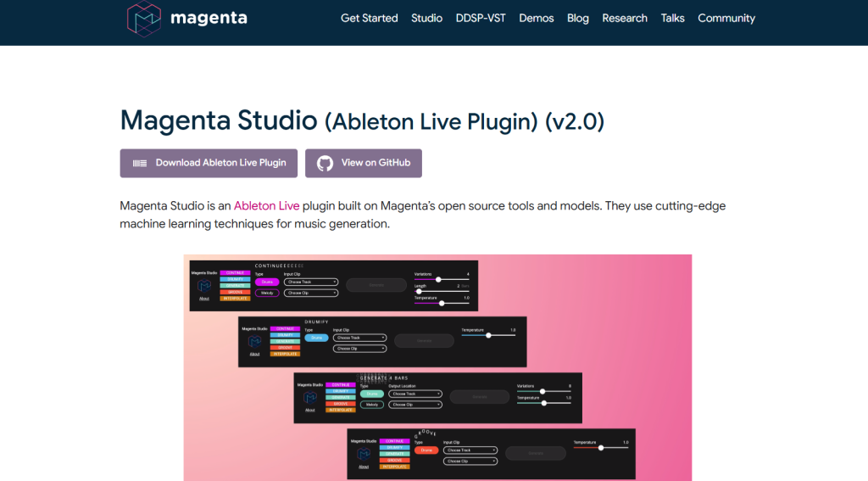
Task: Select the Melody type in the Generate 4 Bars panel
Action: 371,405
